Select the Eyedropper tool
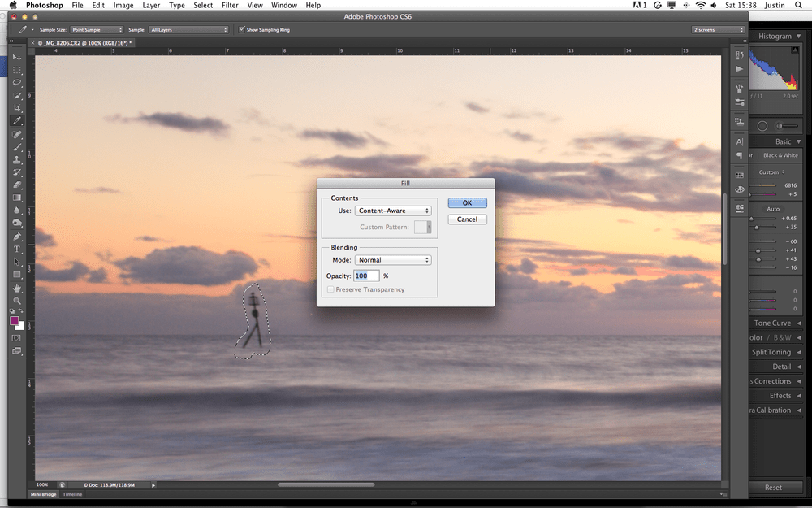 (17, 119)
